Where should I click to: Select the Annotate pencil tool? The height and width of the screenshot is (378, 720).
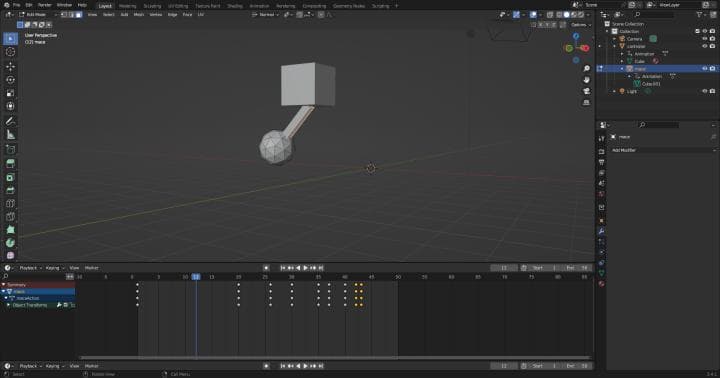[10, 121]
